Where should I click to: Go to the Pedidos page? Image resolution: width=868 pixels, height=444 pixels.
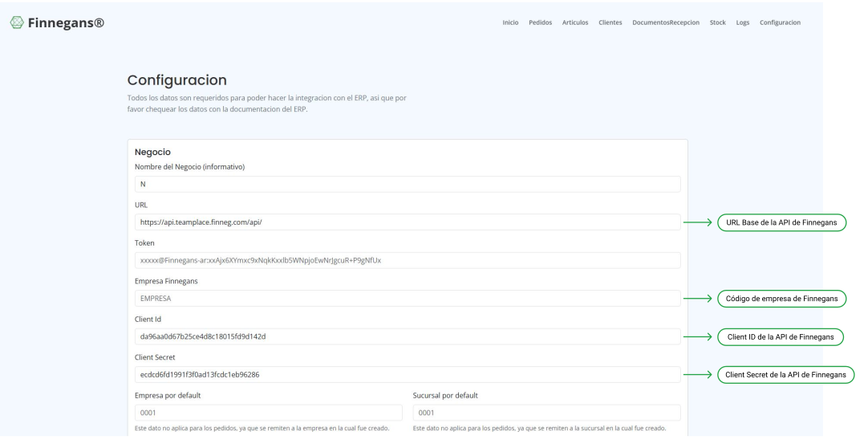541,22
